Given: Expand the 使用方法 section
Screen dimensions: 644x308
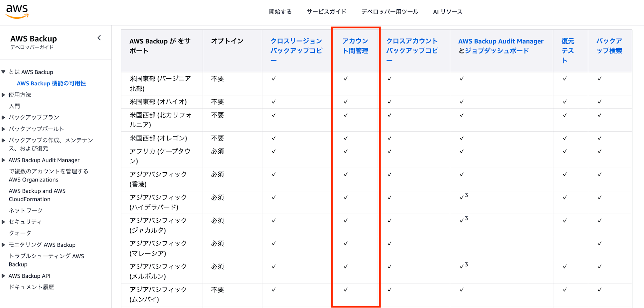Looking at the screenshot, I should coord(4,95).
